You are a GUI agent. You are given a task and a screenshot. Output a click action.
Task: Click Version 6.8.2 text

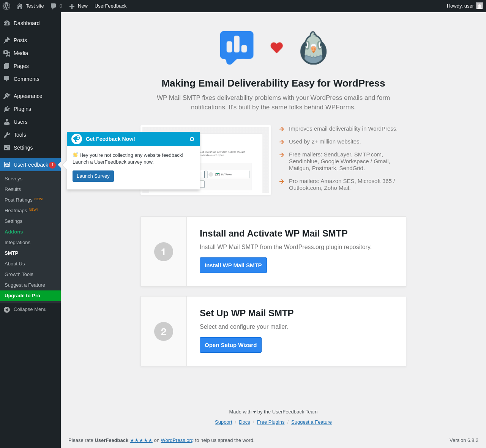[464, 440]
